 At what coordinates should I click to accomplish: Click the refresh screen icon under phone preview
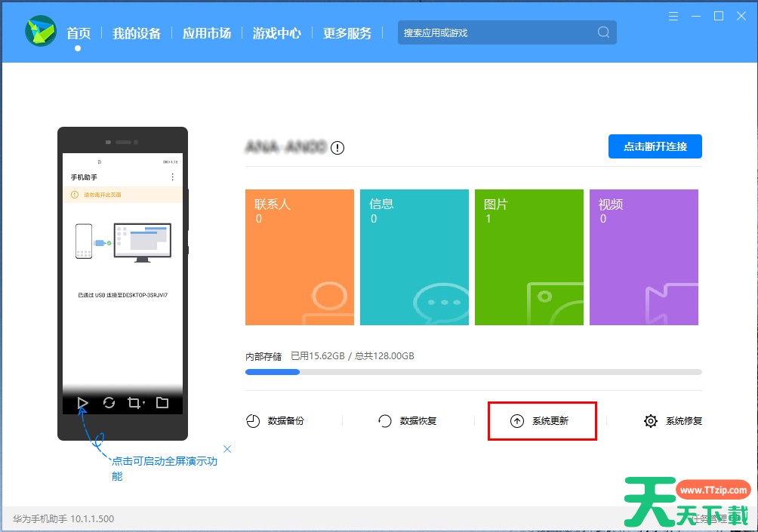[109, 403]
